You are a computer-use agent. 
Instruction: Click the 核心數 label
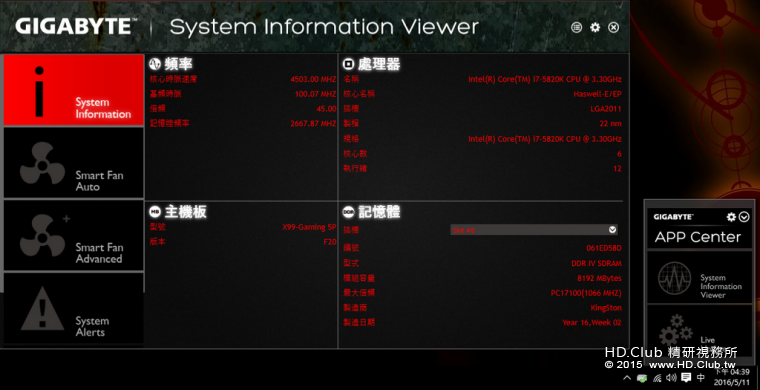coord(355,154)
